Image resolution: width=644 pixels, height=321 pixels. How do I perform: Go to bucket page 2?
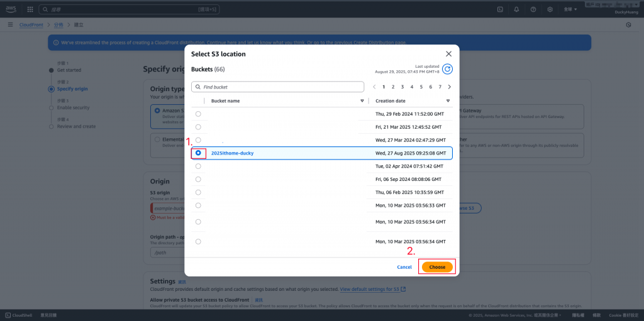393,87
